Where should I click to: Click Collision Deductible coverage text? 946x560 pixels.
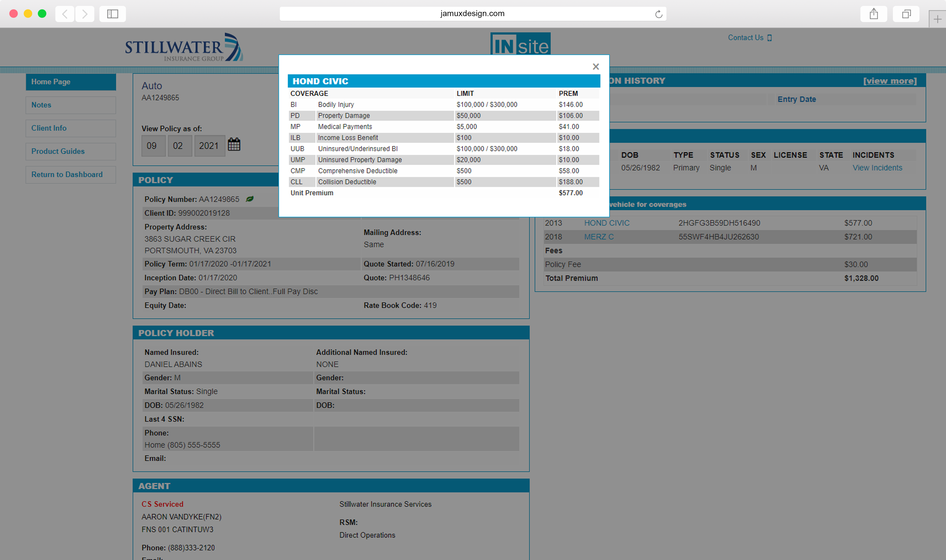tap(347, 182)
